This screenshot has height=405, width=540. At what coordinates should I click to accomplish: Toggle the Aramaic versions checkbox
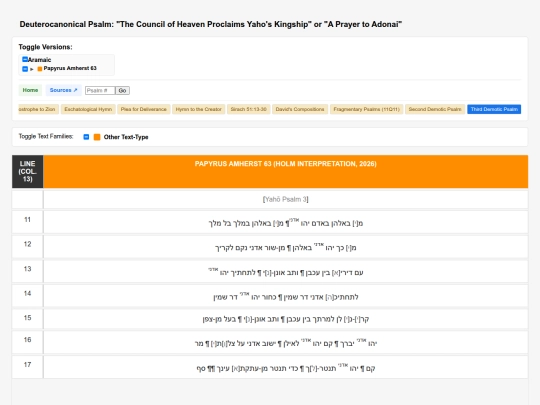[25, 59]
